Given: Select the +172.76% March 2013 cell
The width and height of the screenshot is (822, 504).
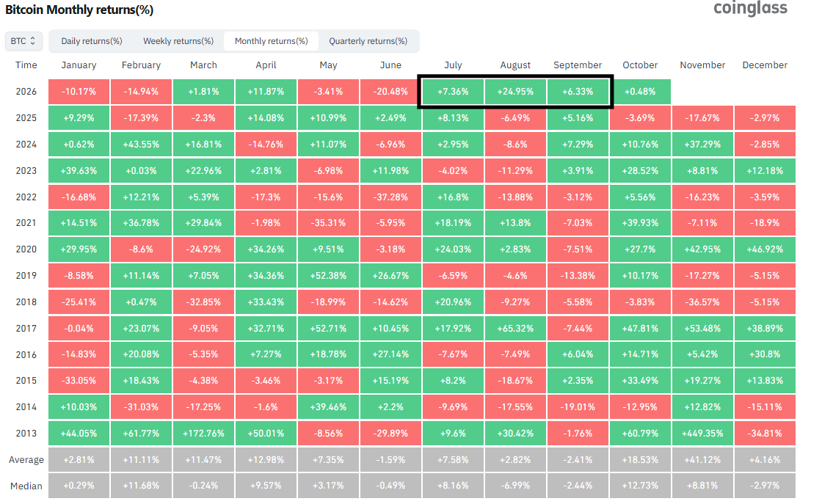Looking at the screenshot, I should point(203,434).
